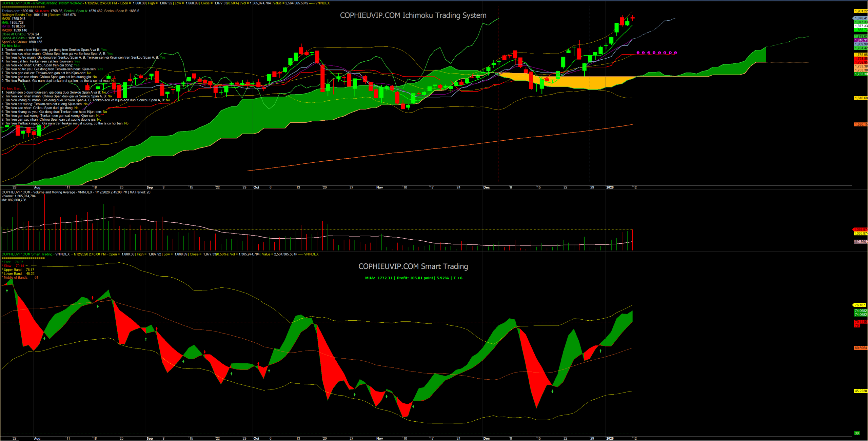This screenshot has height=441, width=868.
Task: Click the magenta circle marker numbered 8
Action: [675, 53]
